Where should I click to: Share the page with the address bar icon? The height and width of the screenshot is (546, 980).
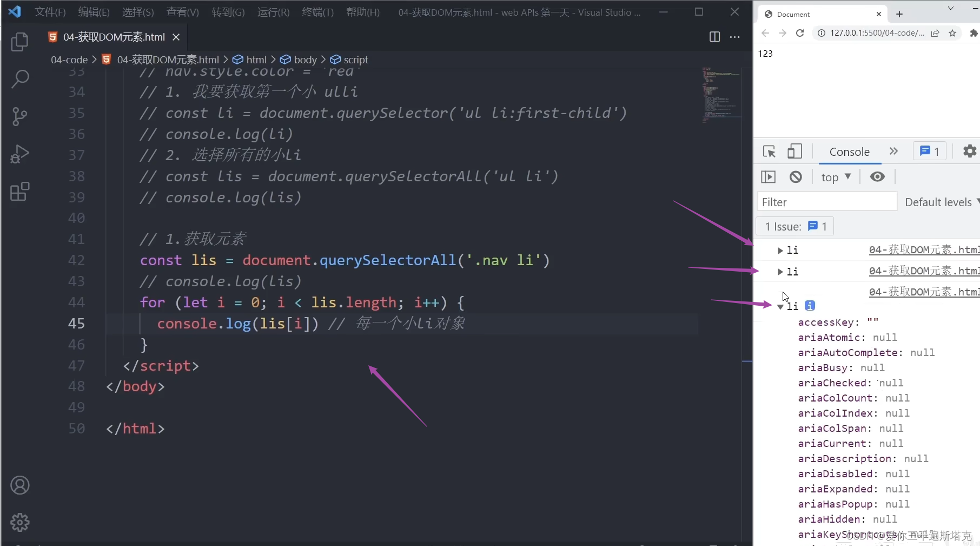click(935, 33)
